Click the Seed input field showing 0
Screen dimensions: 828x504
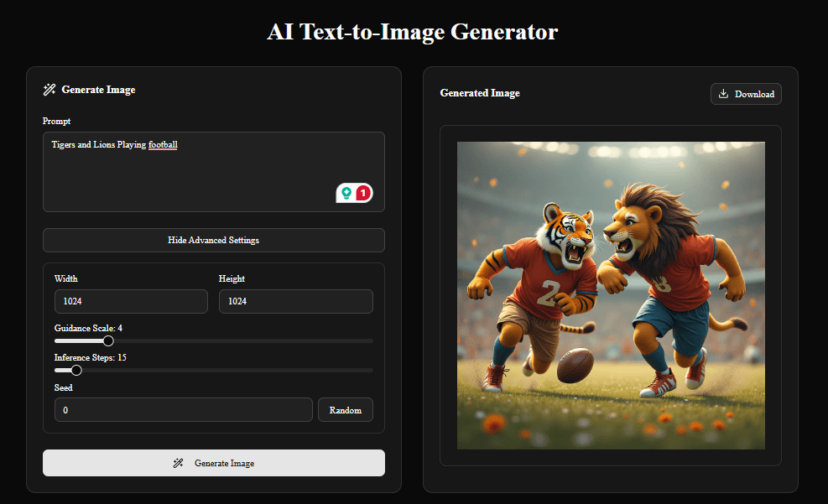(183, 409)
